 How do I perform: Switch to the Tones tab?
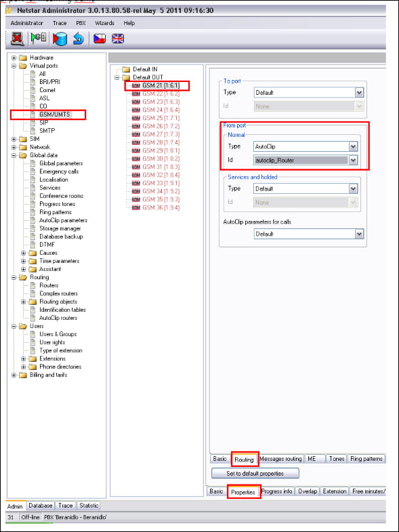click(x=337, y=459)
